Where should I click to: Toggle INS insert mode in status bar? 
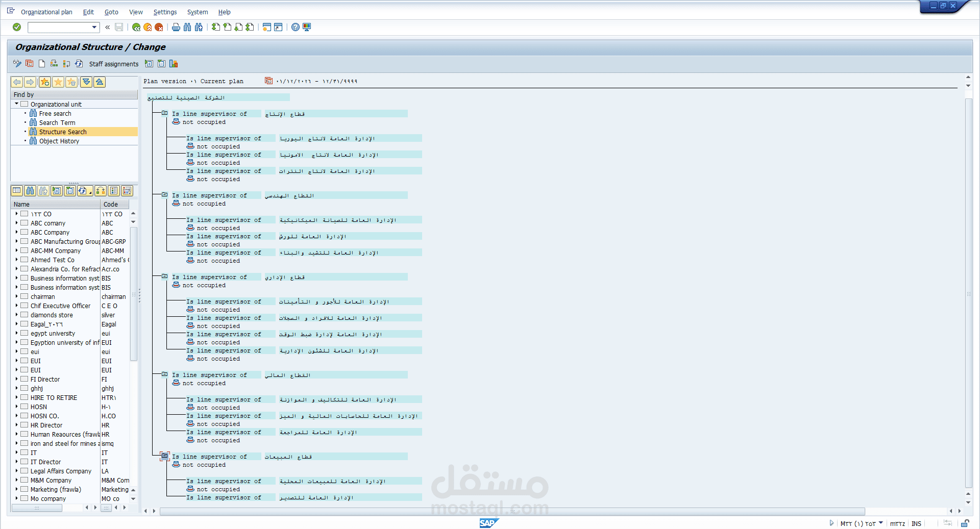(x=917, y=523)
